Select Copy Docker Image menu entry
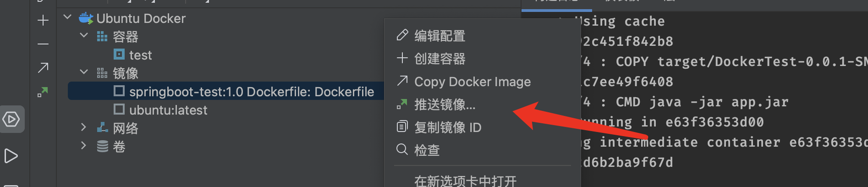Image resolution: width=868 pixels, height=187 pixels. coord(472,82)
